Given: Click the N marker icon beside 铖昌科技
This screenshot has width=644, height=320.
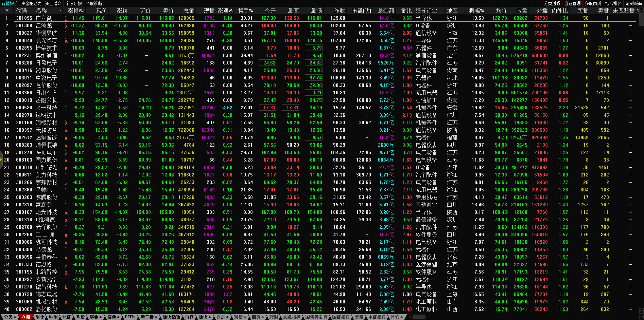Looking at the screenshot, I should [x=66, y=287].
